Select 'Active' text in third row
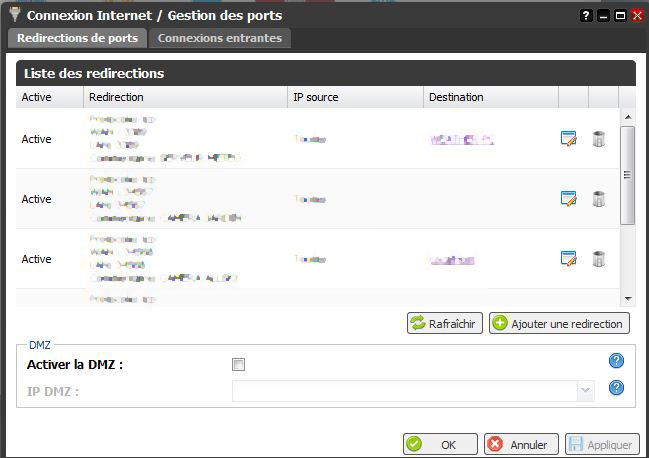Image resolution: width=649 pixels, height=458 pixels. pyautogui.click(x=36, y=259)
